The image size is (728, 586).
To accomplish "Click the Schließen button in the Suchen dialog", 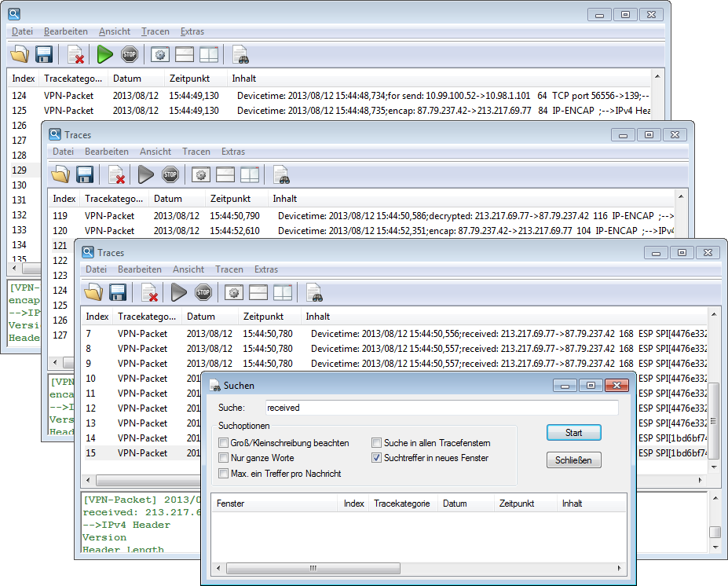I will coord(573,460).
